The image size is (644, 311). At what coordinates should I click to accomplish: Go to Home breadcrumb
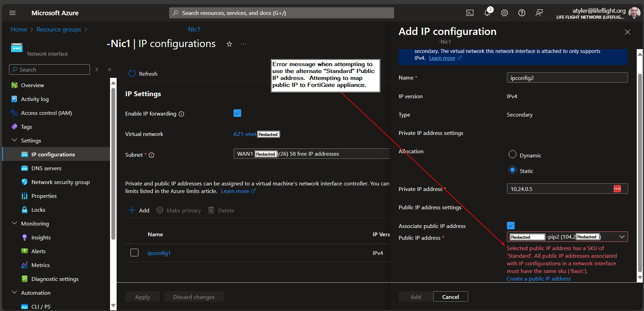(x=19, y=29)
